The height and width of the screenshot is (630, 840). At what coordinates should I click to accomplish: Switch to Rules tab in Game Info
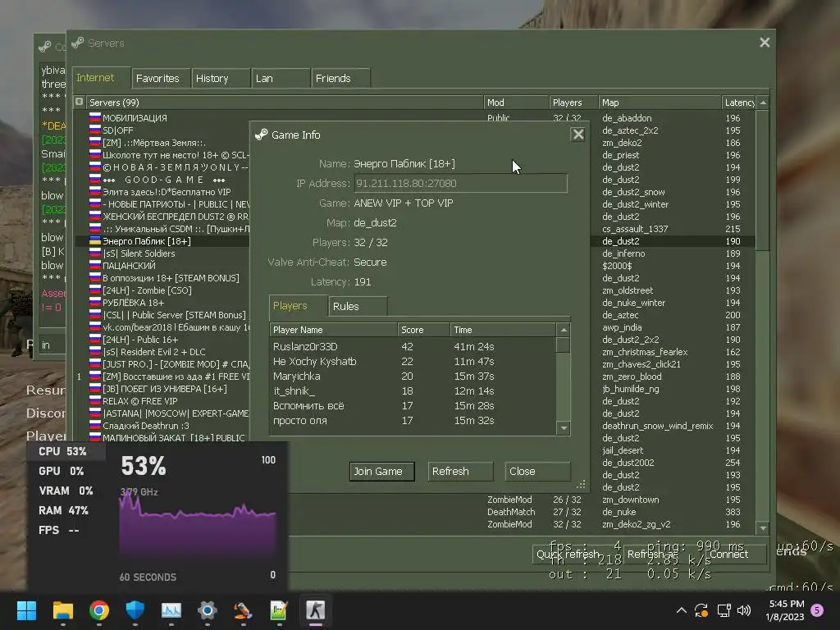pos(358,307)
